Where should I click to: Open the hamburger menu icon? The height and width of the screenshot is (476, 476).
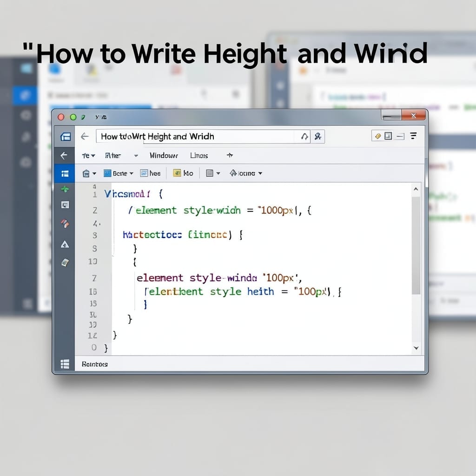[413, 136]
